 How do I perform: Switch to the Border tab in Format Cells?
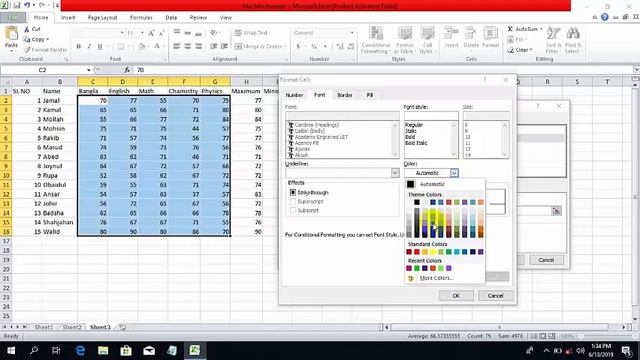344,95
